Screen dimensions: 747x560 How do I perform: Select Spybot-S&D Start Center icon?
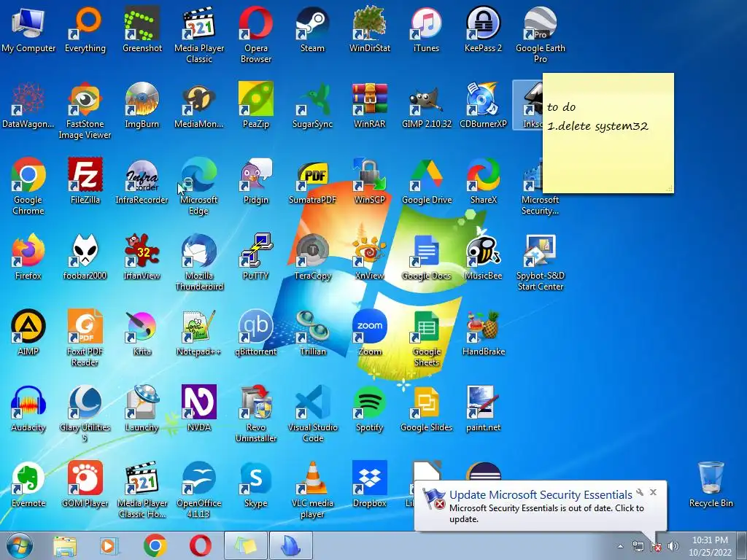pyautogui.click(x=541, y=262)
